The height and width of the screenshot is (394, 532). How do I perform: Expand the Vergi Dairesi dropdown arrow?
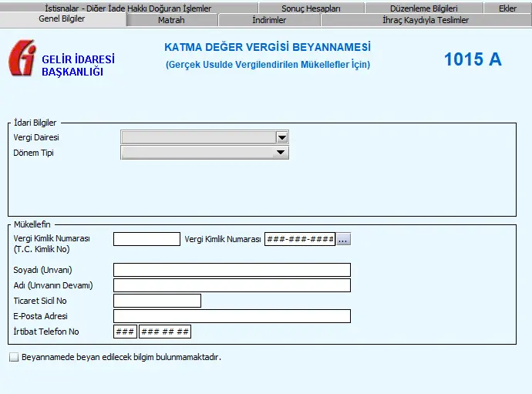pyautogui.click(x=282, y=137)
